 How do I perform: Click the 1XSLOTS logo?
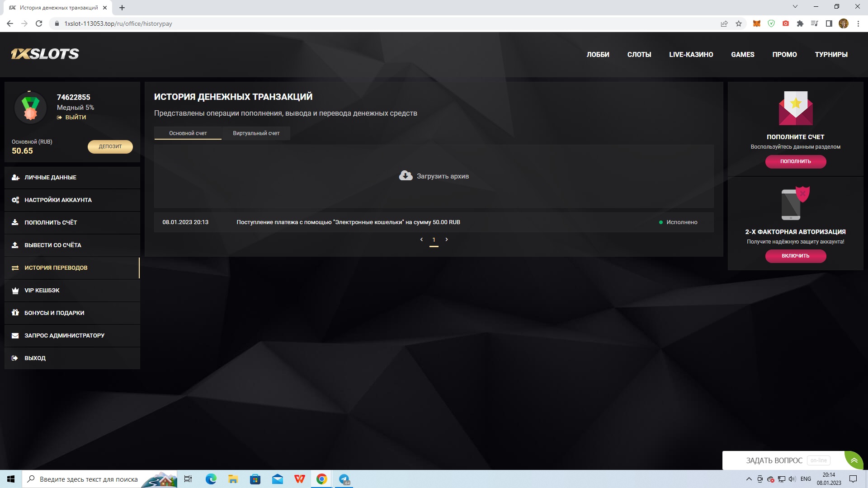[45, 54]
